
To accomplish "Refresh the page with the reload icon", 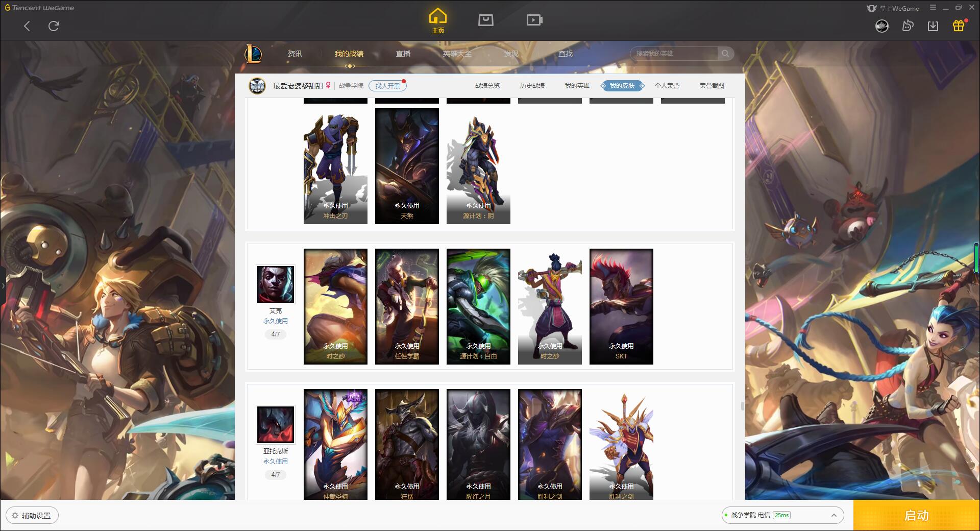I will pos(54,26).
